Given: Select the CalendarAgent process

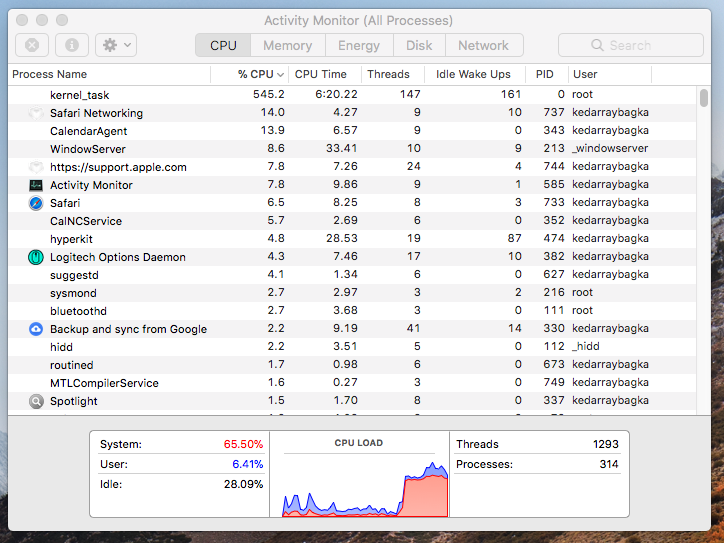Looking at the screenshot, I should click(352, 131).
